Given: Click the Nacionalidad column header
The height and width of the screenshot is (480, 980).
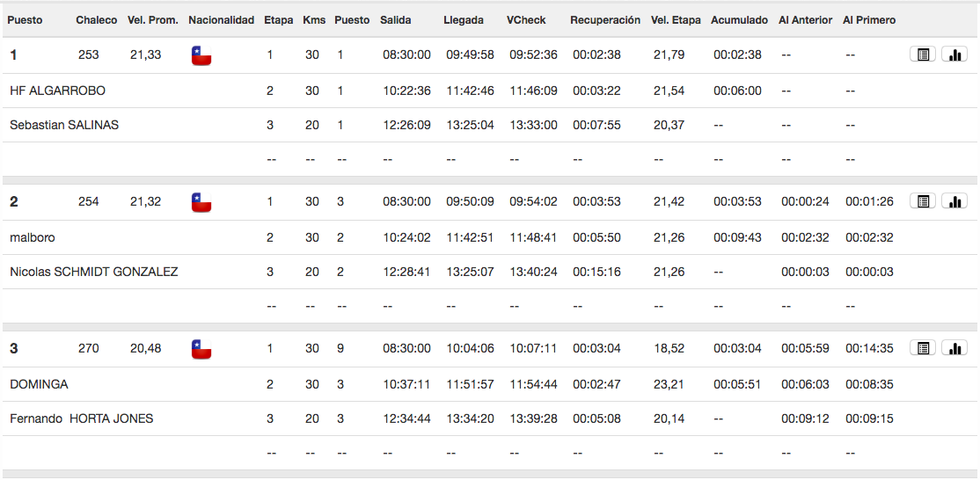Looking at the screenshot, I should point(222,20).
